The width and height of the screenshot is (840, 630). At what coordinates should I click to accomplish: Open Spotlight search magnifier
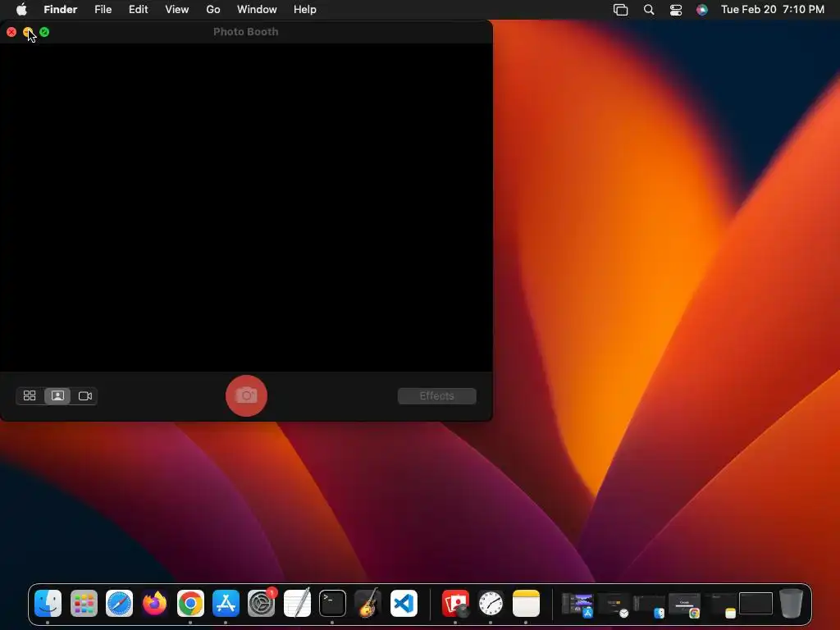tap(649, 10)
